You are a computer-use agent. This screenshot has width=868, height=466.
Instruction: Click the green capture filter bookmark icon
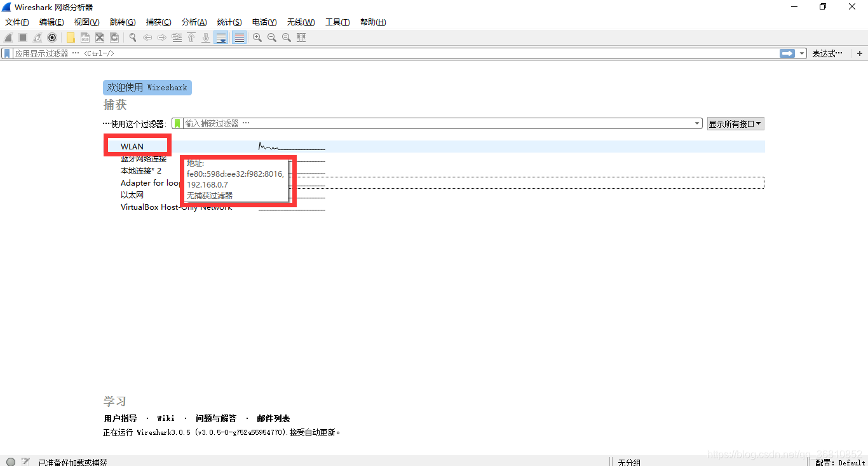(178, 123)
